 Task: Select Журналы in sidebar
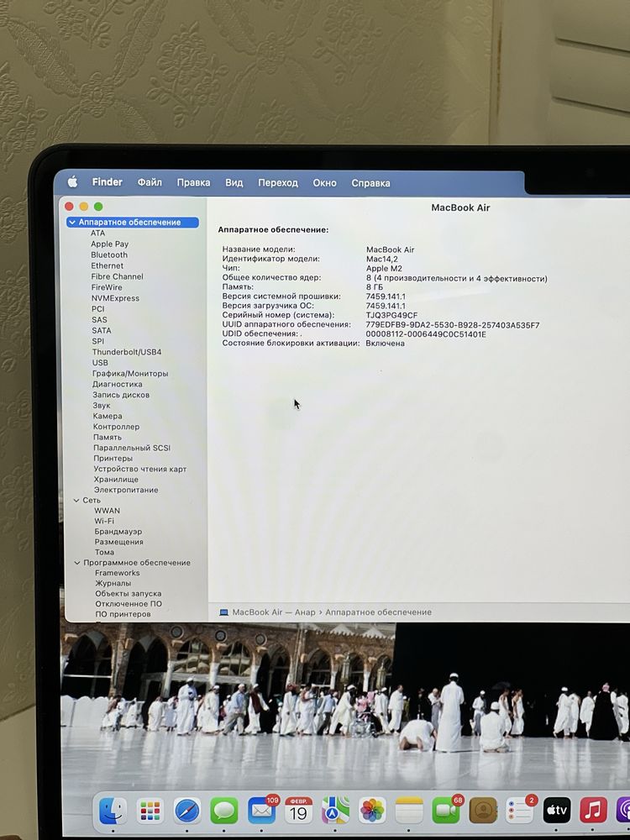coord(113,584)
